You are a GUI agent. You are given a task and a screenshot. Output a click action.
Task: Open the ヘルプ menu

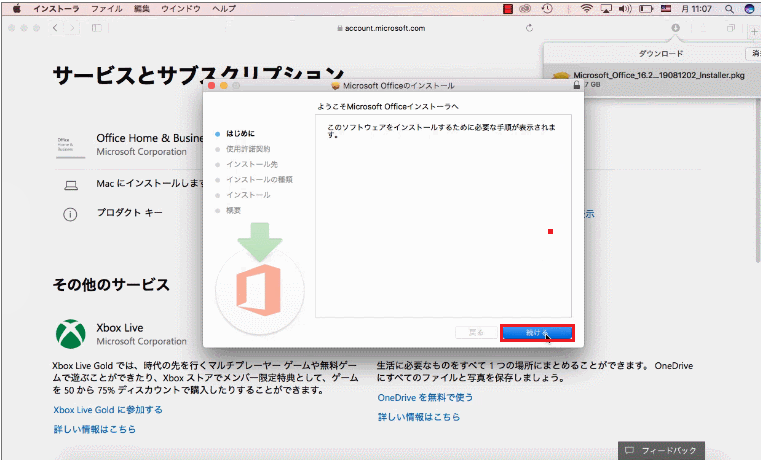pyautogui.click(x=224, y=9)
